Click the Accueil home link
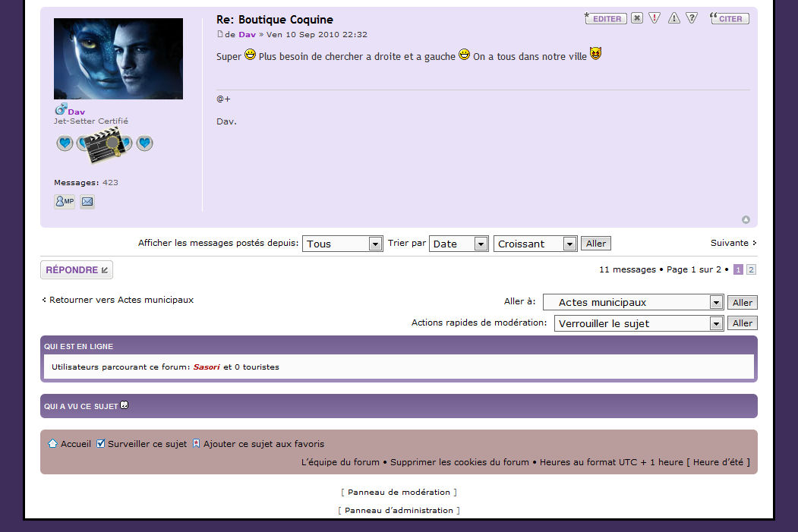 75,444
